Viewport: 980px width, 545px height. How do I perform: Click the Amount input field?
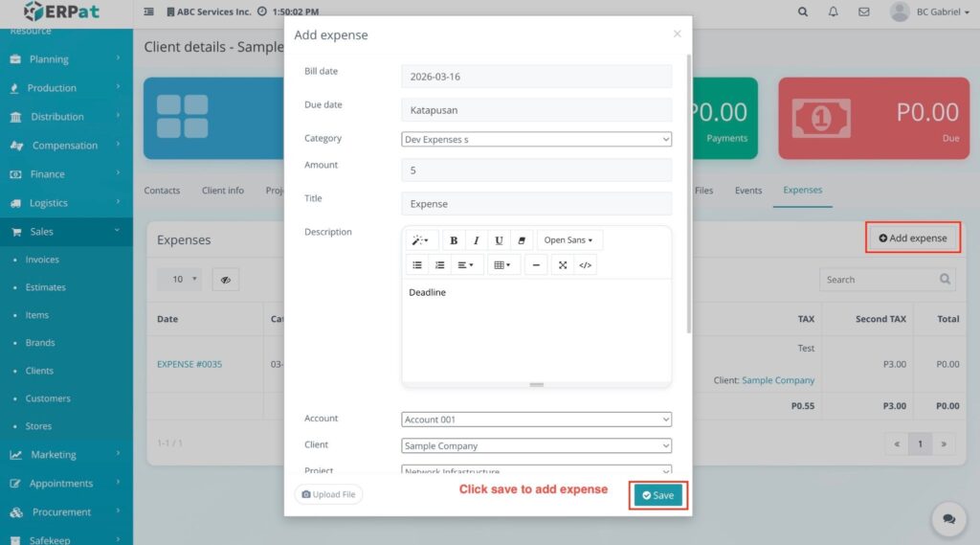pyautogui.click(x=536, y=170)
